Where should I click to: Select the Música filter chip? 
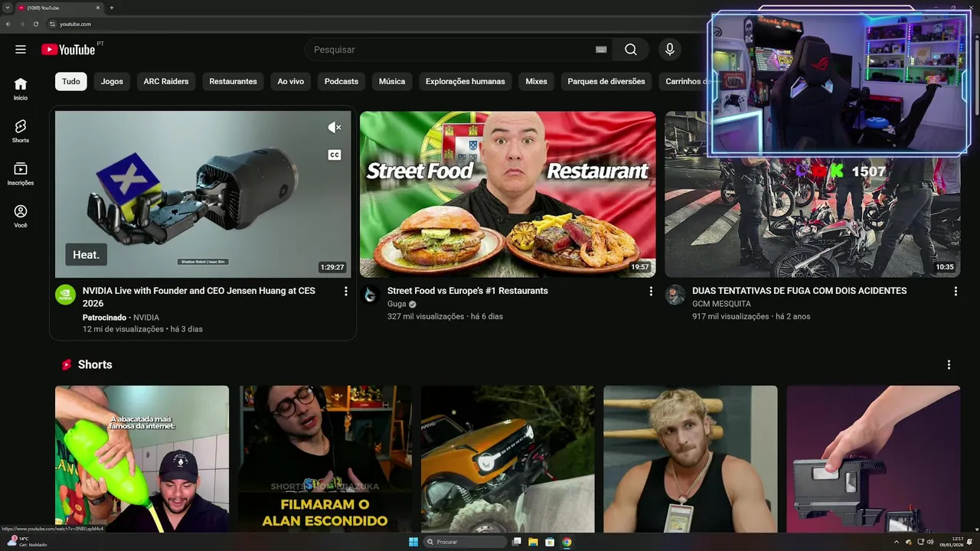(x=392, y=81)
